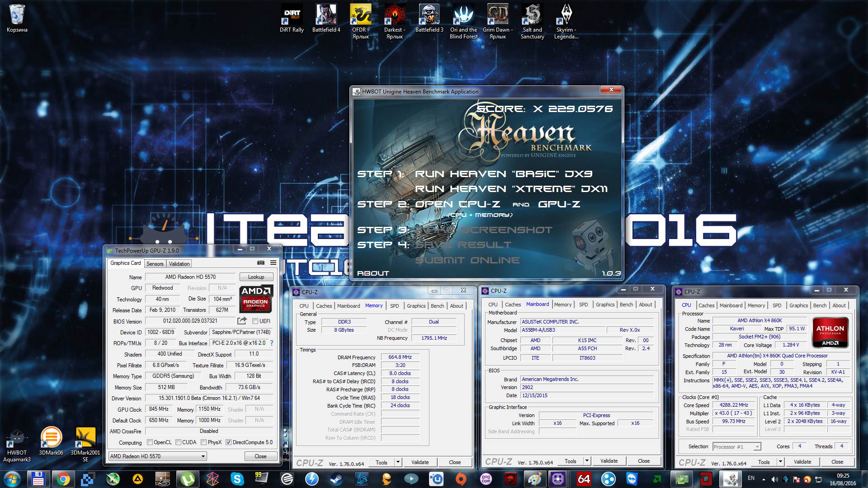Click the BIOS version share/export icon
The image size is (868, 488).
click(x=242, y=321)
